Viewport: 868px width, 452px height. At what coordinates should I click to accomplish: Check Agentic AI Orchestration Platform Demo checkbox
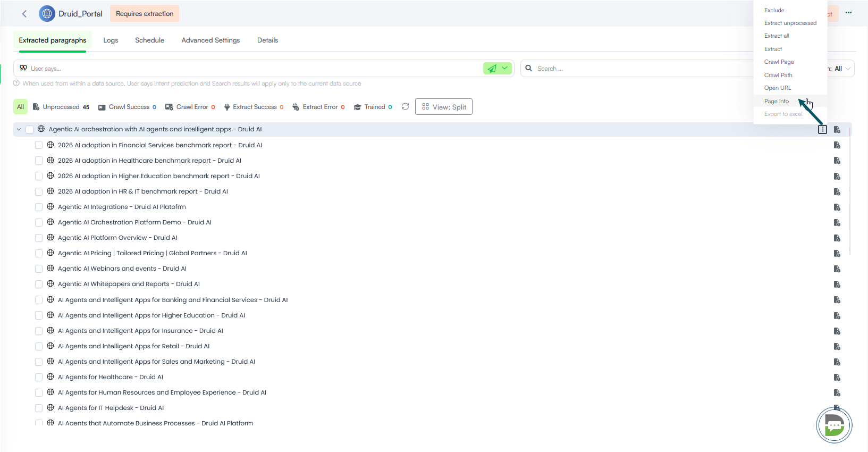tap(39, 222)
